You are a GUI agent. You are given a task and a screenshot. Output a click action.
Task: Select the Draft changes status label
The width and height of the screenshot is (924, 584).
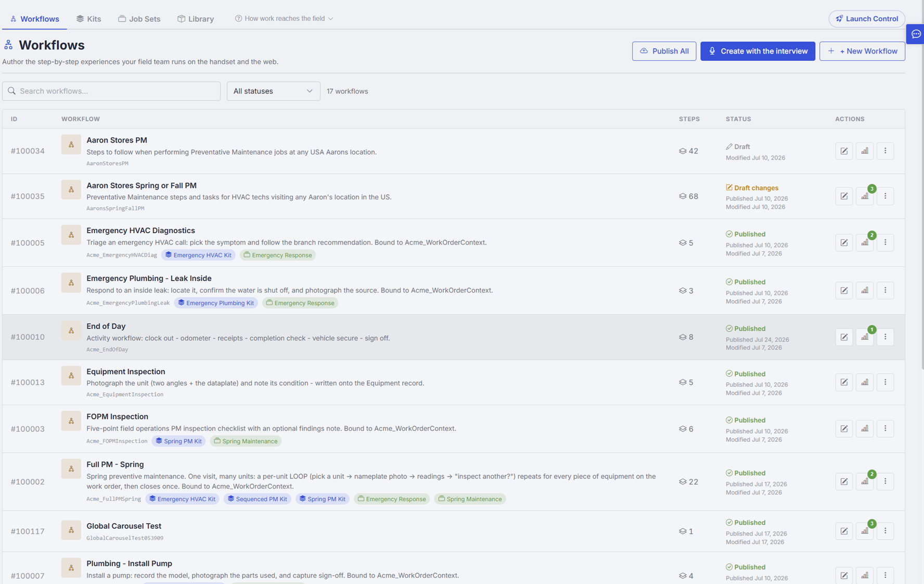tap(752, 188)
